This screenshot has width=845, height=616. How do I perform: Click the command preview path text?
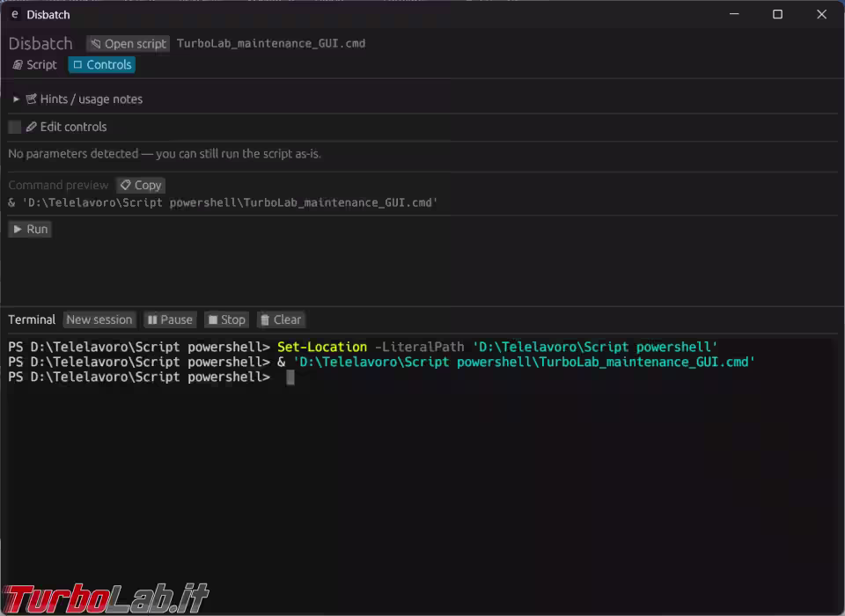223,203
